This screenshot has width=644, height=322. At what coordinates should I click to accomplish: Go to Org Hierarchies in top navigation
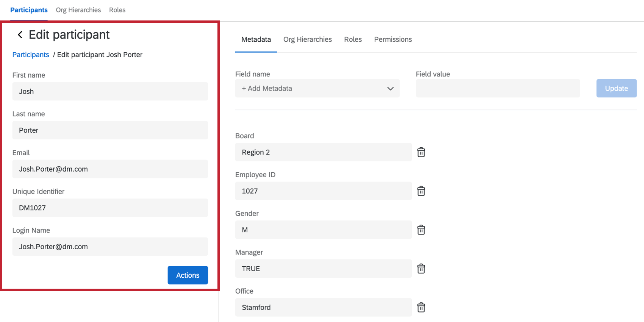pos(78,10)
